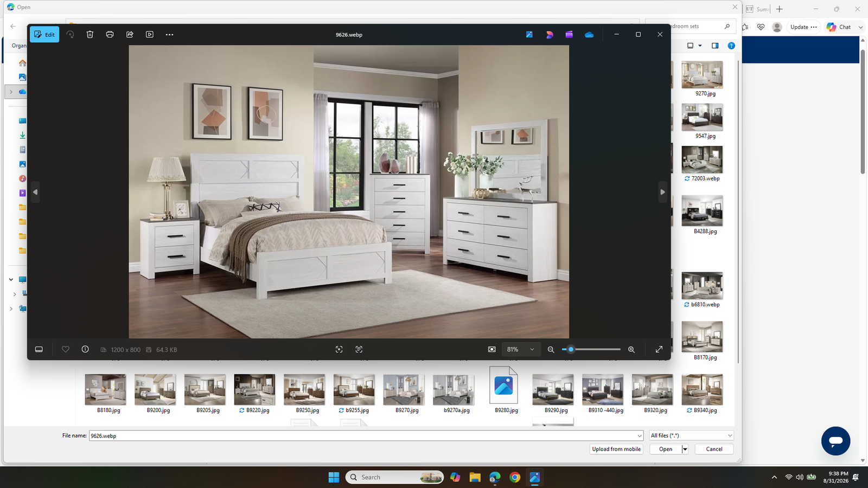The height and width of the screenshot is (488, 868).
Task: Collapse the This PC tree node
Action: (11, 280)
